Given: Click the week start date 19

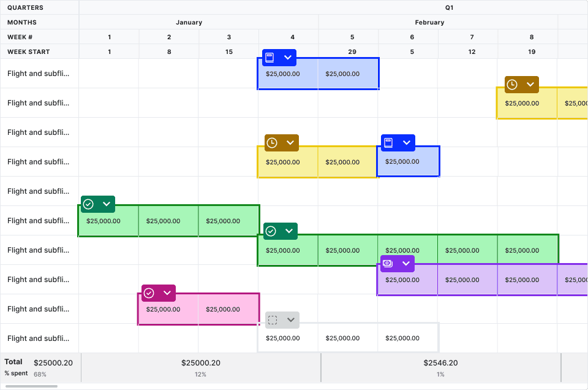Looking at the screenshot, I should (532, 52).
